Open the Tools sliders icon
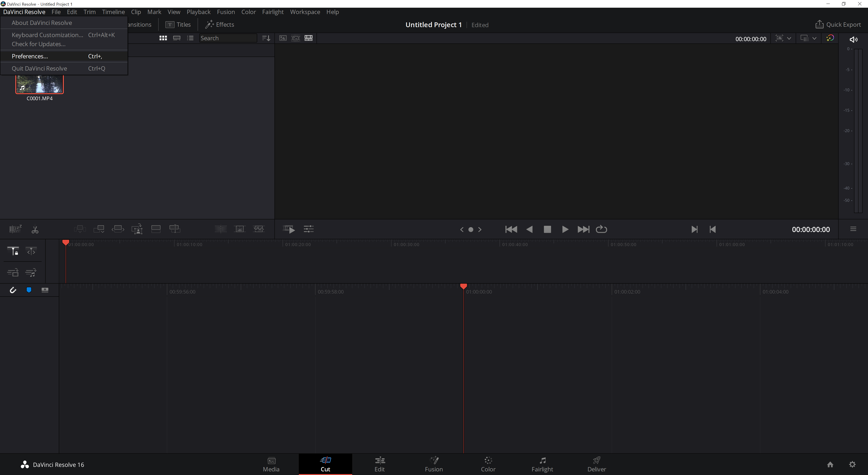 click(308, 229)
